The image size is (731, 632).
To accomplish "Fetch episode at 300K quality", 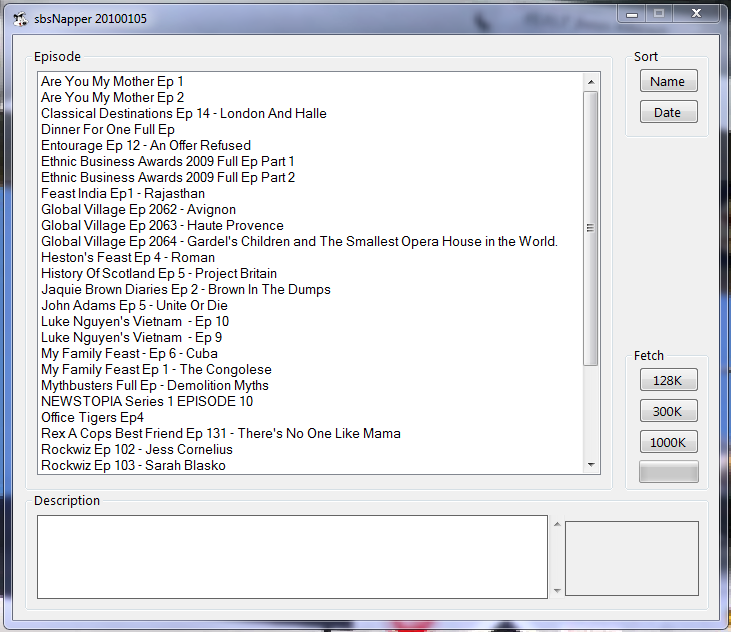I will click(x=669, y=411).
